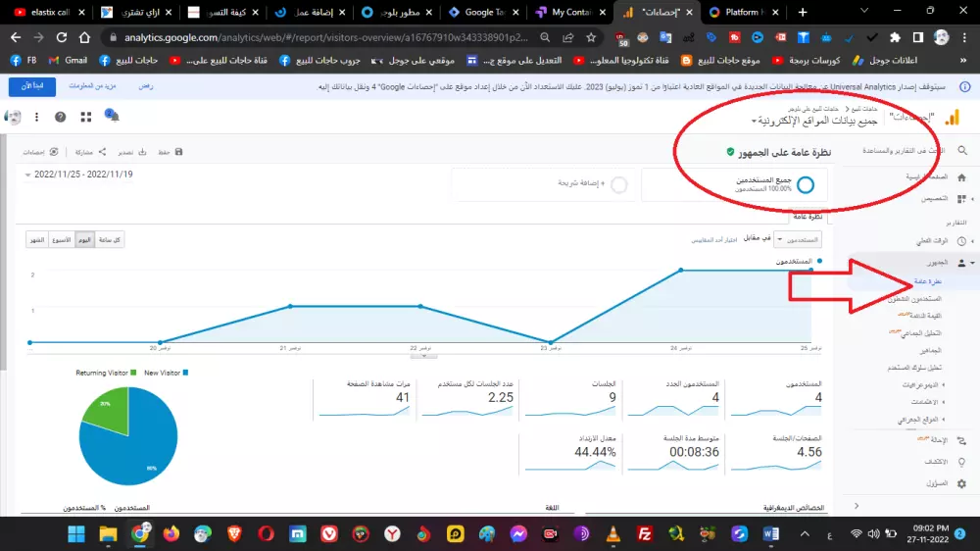Viewport: 980px width, 551px height.
Task: Open the browser side panel icon
Action: pos(918,37)
